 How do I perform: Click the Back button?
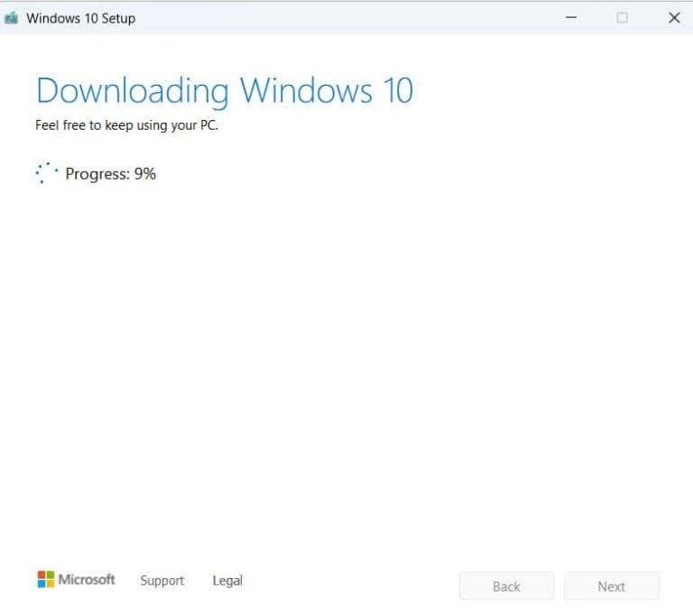506,586
